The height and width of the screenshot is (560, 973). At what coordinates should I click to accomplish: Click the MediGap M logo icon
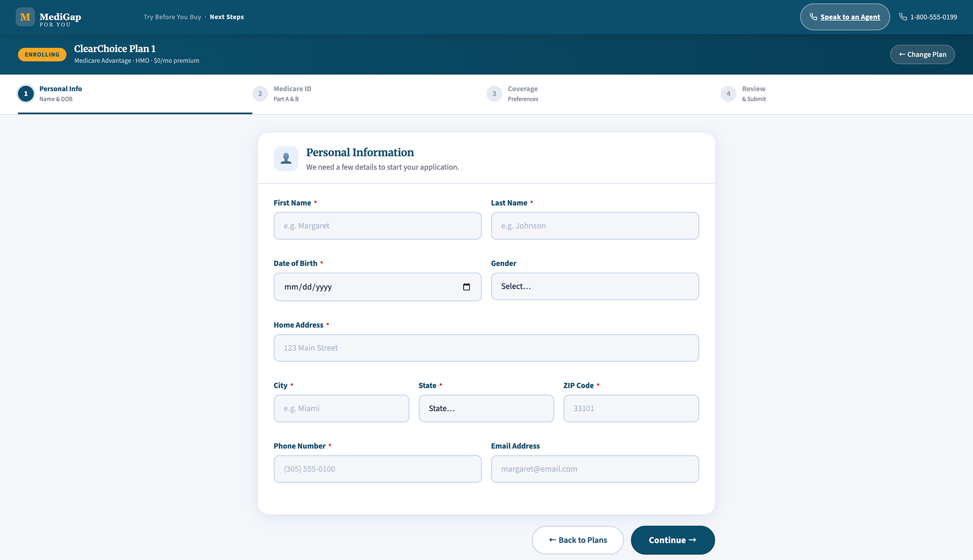(x=25, y=17)
